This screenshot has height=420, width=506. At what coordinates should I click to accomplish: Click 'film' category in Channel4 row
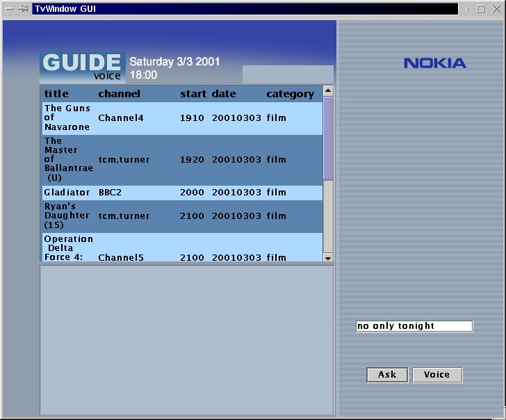coord(276,118)
